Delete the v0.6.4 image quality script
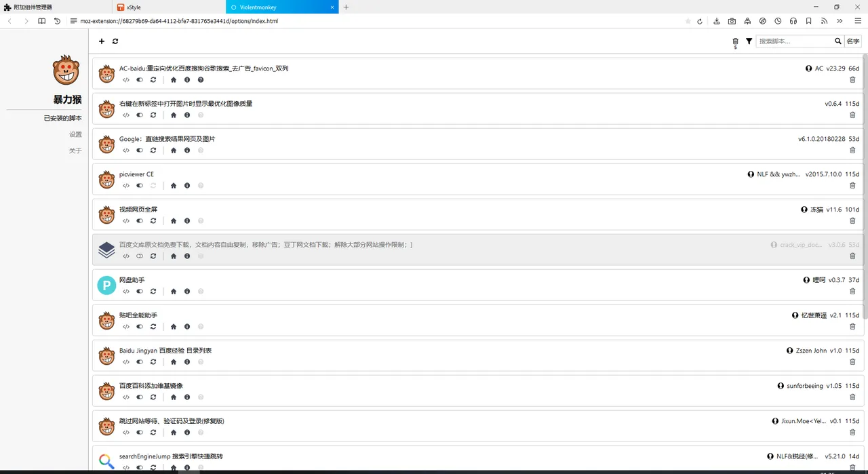The height and width of the screenshot is (474, 868). click(x=852, y=115)
